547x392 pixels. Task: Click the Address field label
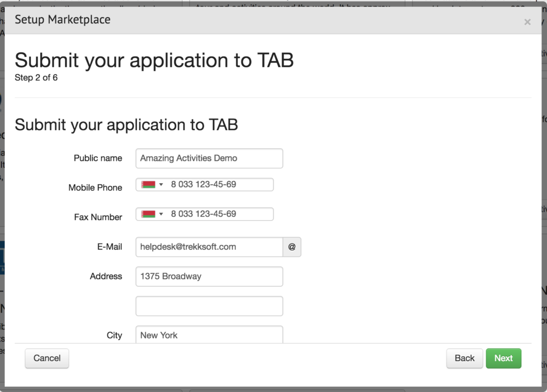[x=106, y=277]
